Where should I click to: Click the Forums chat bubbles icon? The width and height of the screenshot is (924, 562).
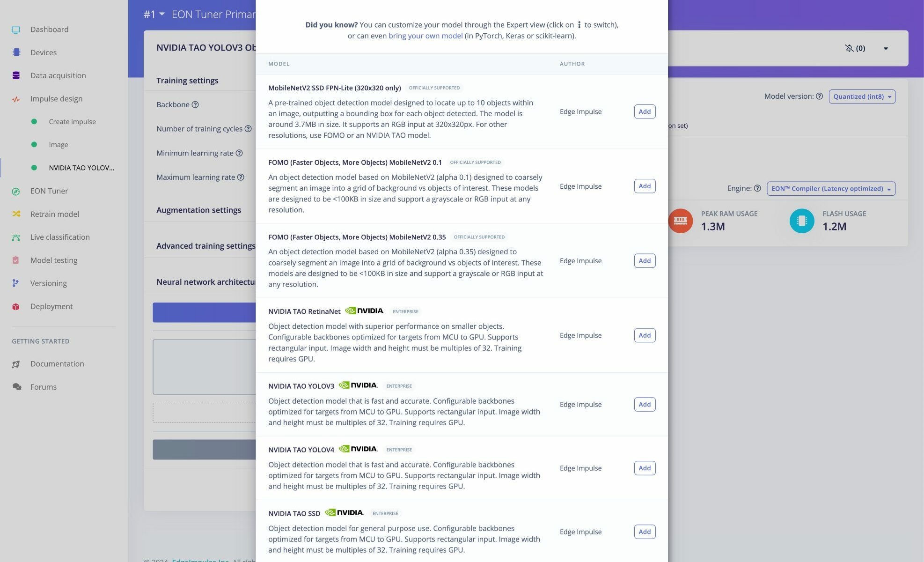pyautogui.click(x=17, y=387)
